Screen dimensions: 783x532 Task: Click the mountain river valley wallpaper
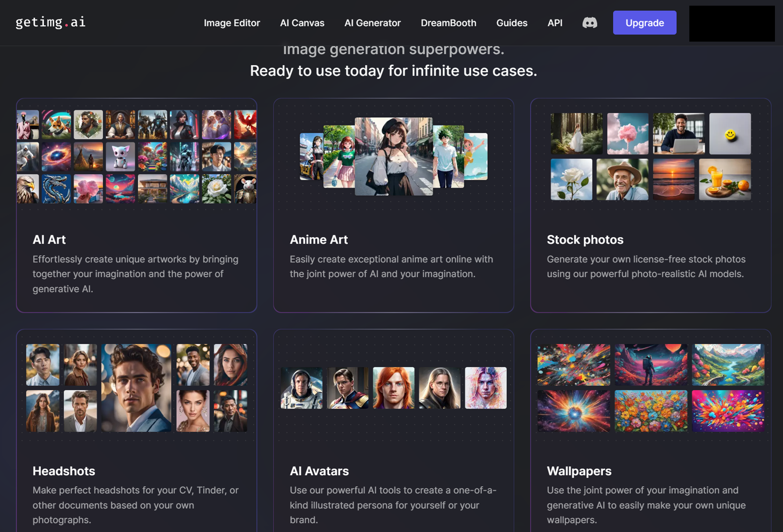click(x=728, y=365)
